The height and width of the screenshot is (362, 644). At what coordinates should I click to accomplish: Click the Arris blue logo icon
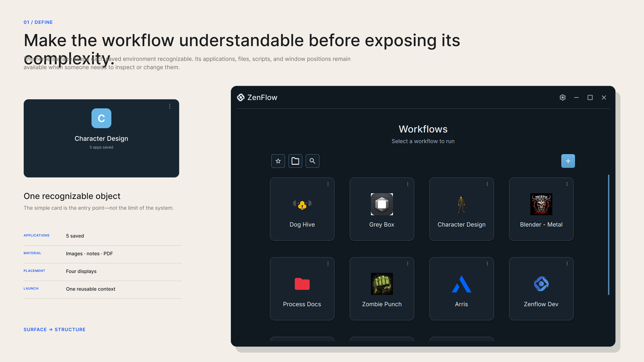pyautogui.click(x=462, y=284)
